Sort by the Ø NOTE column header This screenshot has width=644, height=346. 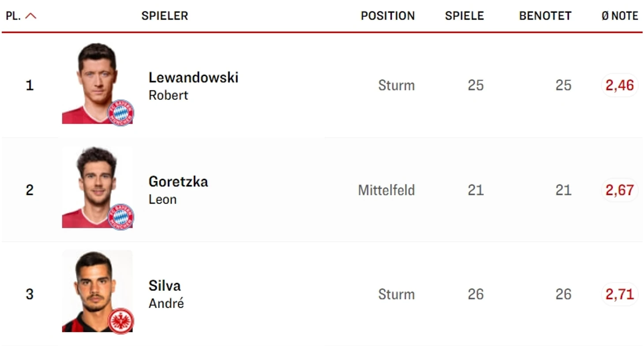(x=620, y=16)
